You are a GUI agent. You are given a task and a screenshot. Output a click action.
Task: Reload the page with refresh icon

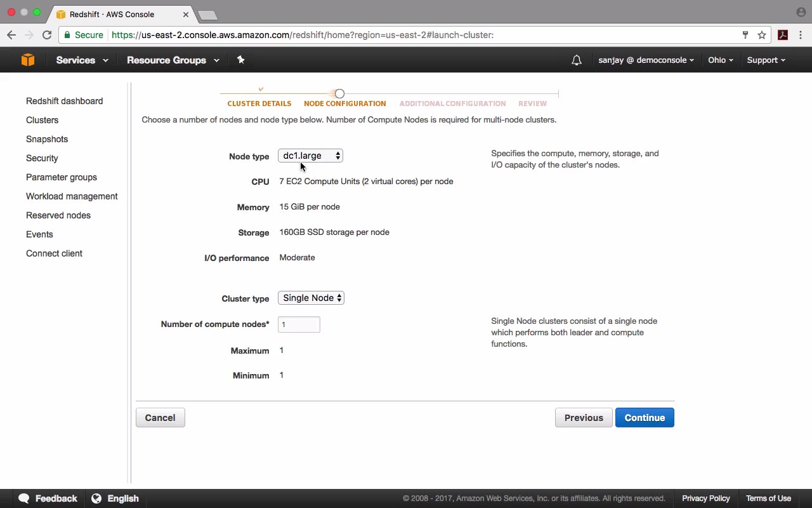[x=47, y=35]
